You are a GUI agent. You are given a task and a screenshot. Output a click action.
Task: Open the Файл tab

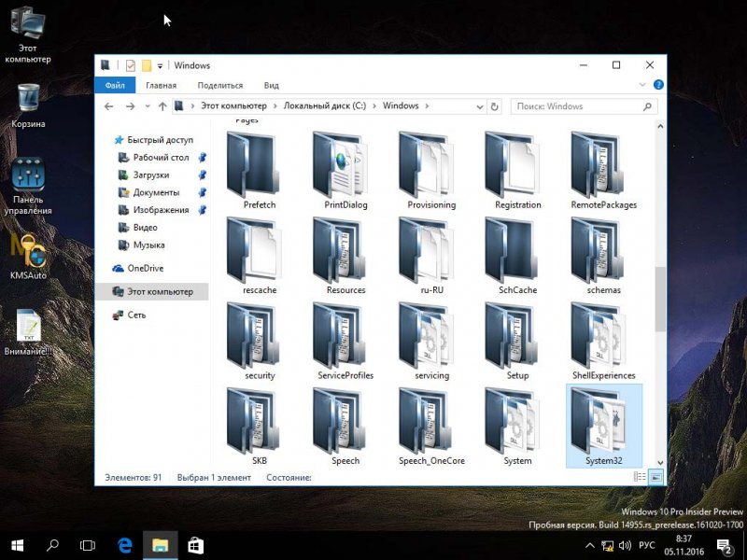(x=115, y=85)
